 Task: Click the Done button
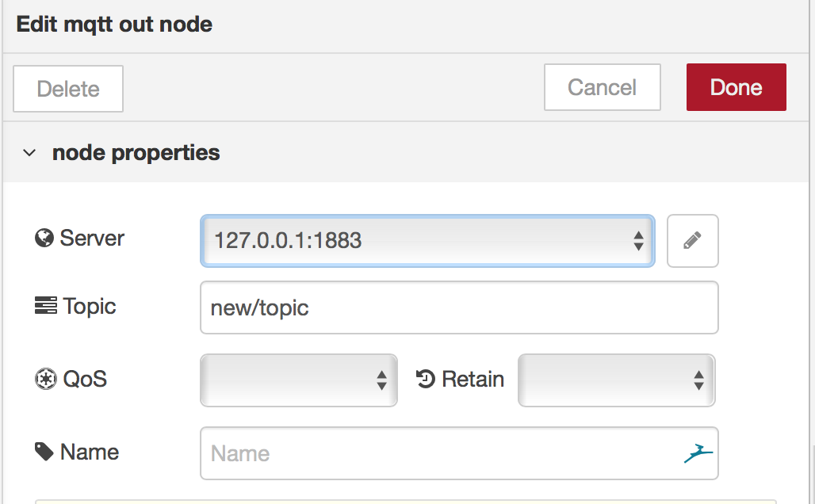(736, 87)
